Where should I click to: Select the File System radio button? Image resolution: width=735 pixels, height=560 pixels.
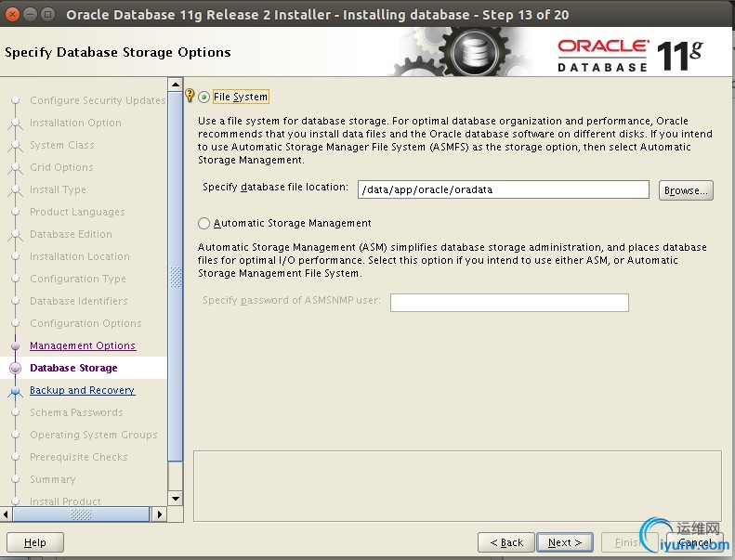pos(203,97)
